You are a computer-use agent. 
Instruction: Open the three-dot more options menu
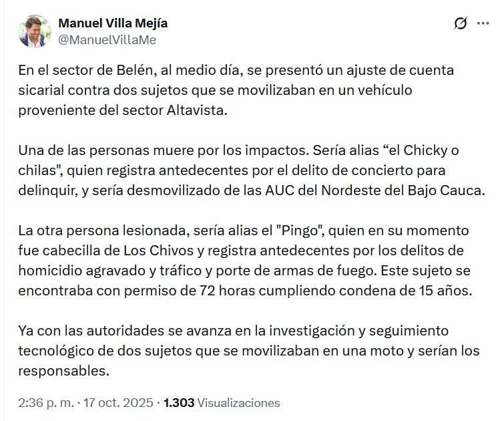pyautogui.click(x=483, y=24)
